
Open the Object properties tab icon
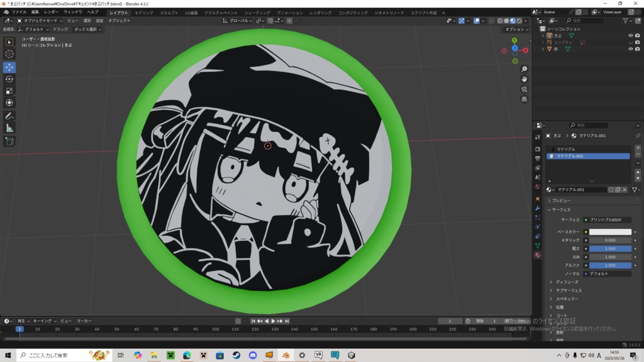click(538, 199)
